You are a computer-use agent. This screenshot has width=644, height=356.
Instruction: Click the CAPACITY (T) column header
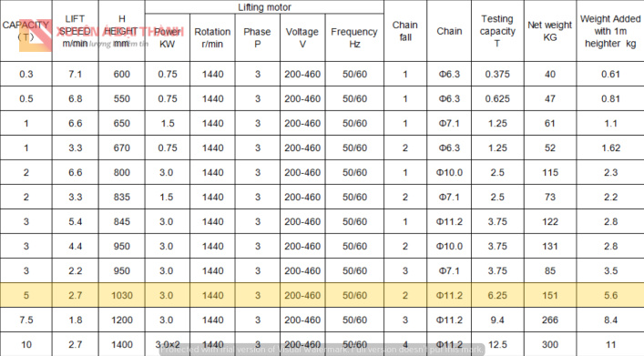pyautogui.click(x=26, y=31)
